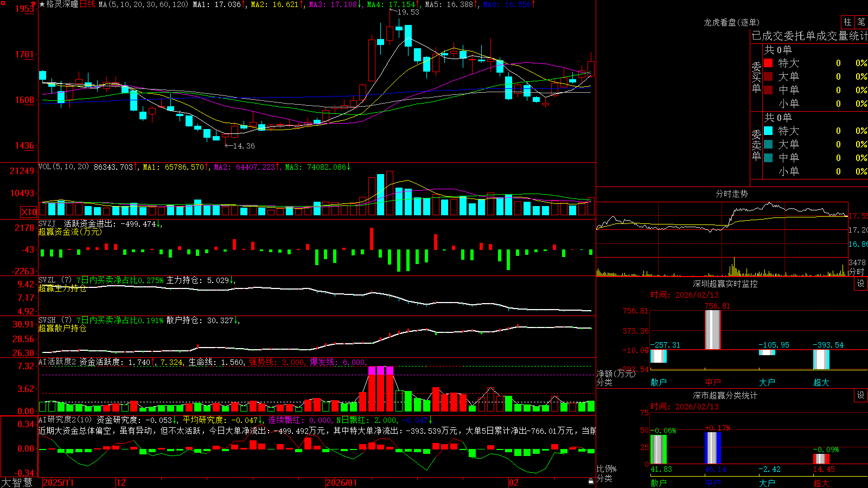Click the star icon beside 格灵深瞳

tap(42, 4)
